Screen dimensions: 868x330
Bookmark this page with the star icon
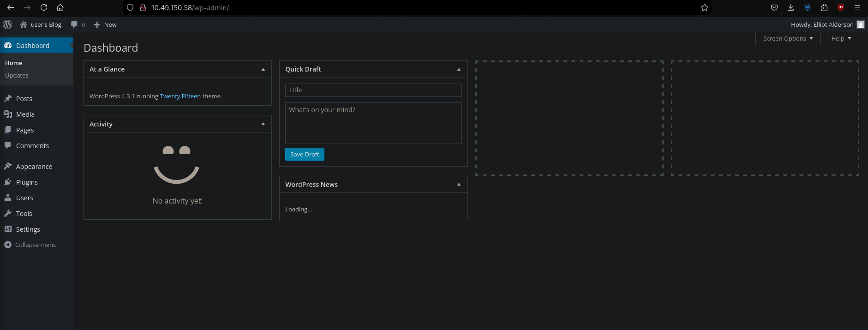click(x=704, y=7)
